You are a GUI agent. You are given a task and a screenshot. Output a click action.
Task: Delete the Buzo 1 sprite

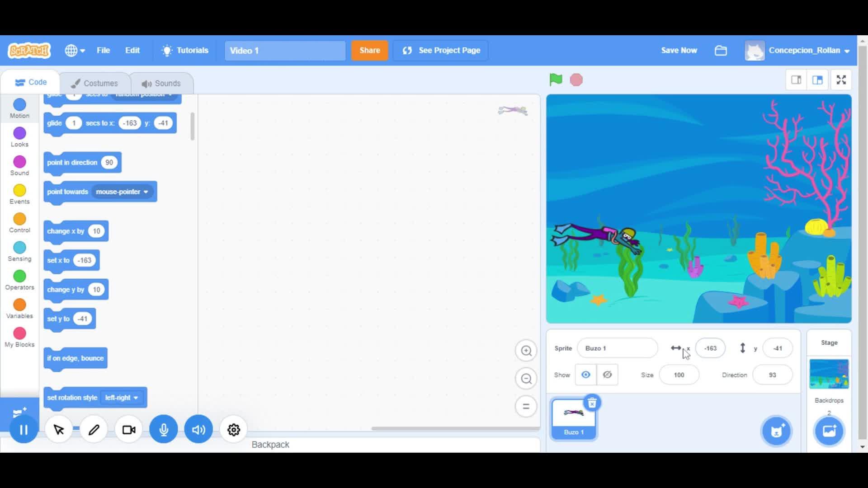592,403
